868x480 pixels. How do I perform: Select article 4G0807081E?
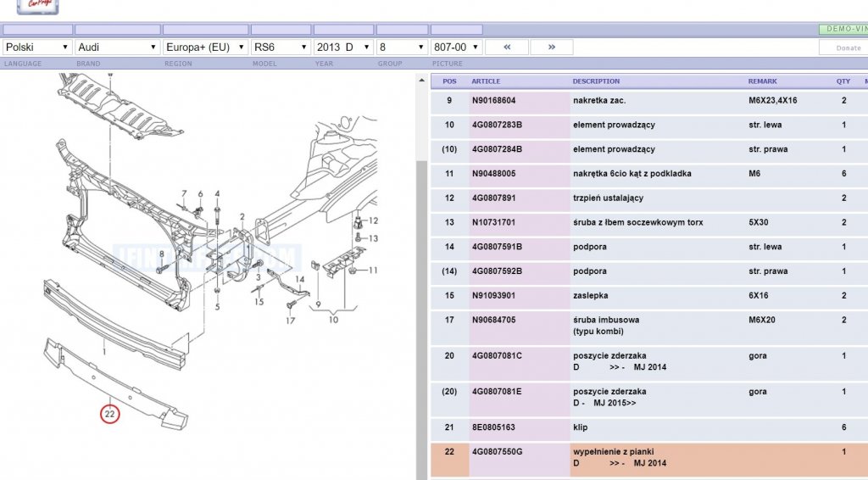(497, 392)
